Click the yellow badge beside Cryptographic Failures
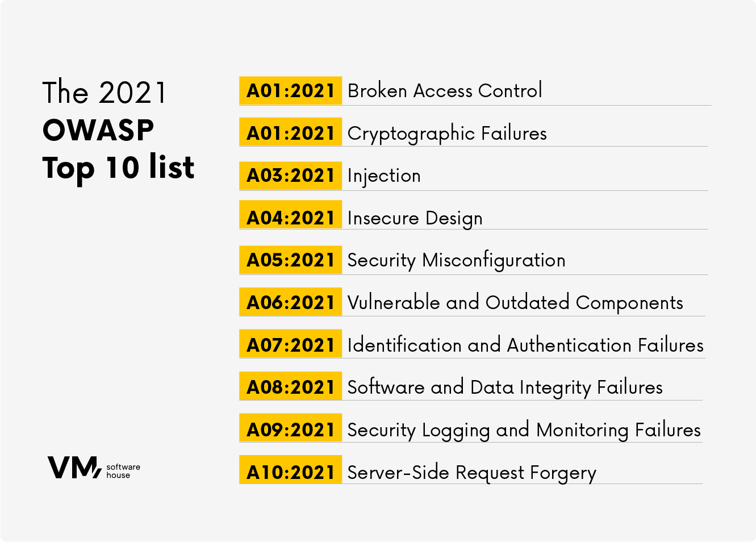 click(291, 133)
